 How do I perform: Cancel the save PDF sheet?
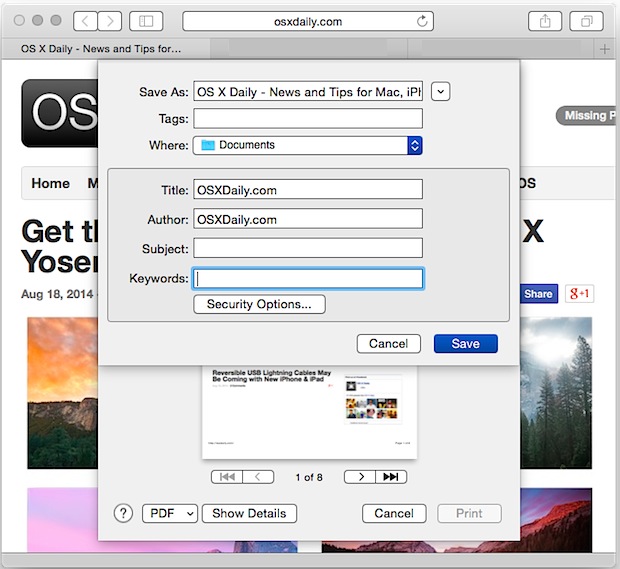[389, 344]
